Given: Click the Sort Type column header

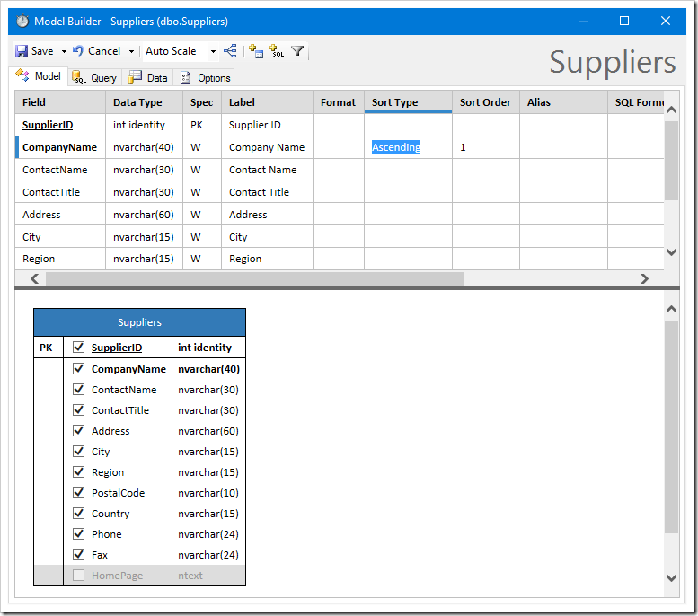Looking at the screenshot, I should coord(408,102).
